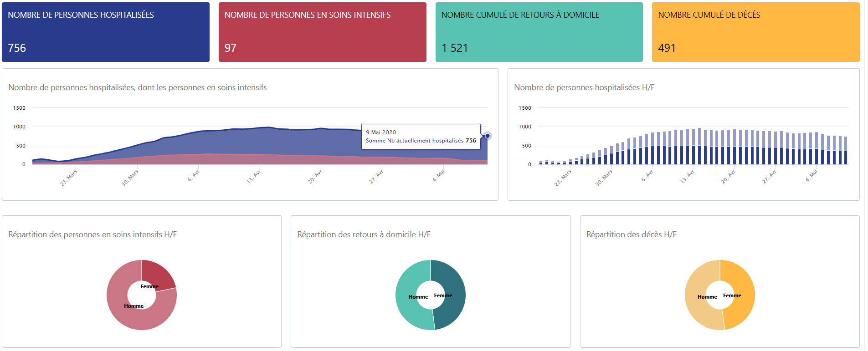
Task: Click the '6. Avr' axis label on the bar chart
Action: pyautogui.click(x=647, y=176)
